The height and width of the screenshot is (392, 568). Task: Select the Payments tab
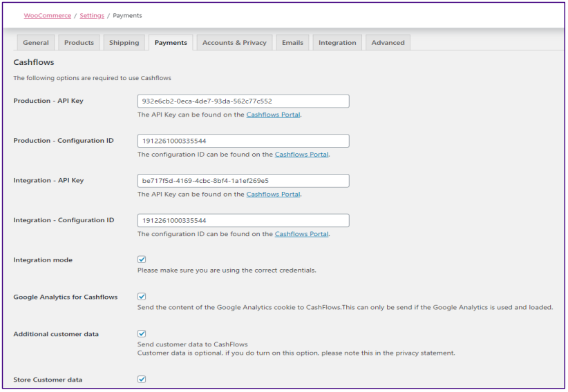coord(171,43)
